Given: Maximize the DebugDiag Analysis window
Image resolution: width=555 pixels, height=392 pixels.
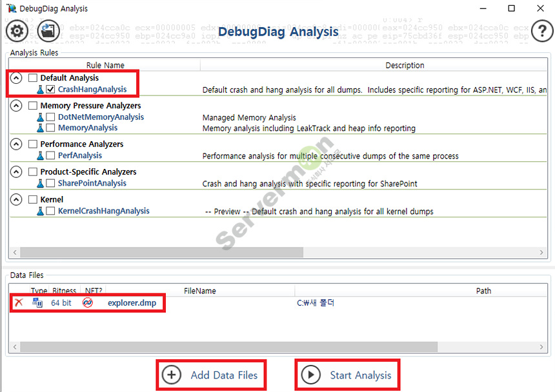Looking at the screenshot, I should pyautogui.click(x=512, y=8).
